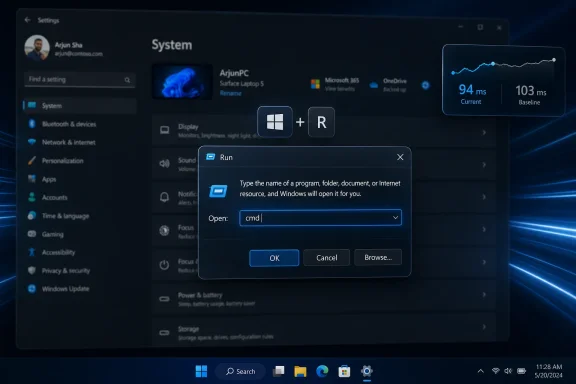Click Cancel in the Run dialog
Viewport: 576px width, 384px height.
point(327,258)
